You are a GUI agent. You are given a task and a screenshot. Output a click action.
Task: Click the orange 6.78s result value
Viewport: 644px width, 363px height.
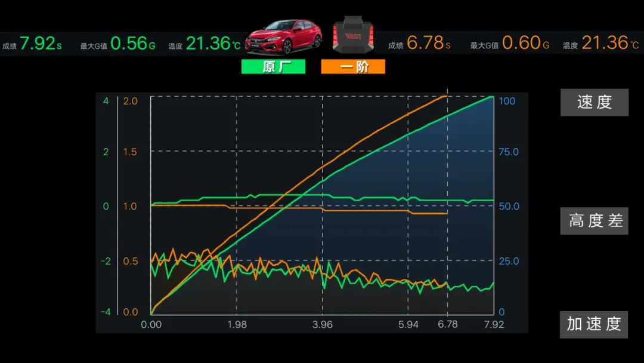coord(428,44)
